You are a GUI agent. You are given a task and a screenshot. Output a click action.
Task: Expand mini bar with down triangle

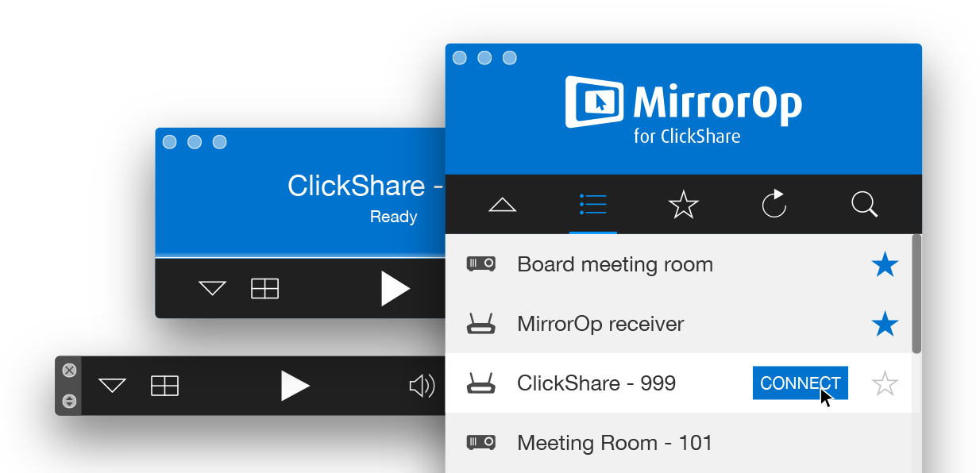point(113,386)
